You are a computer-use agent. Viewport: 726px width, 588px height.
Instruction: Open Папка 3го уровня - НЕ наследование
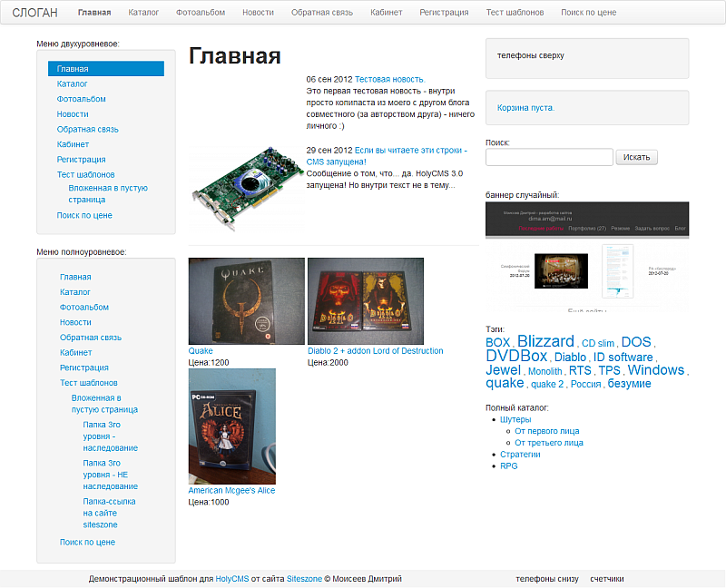pos(110,475)
